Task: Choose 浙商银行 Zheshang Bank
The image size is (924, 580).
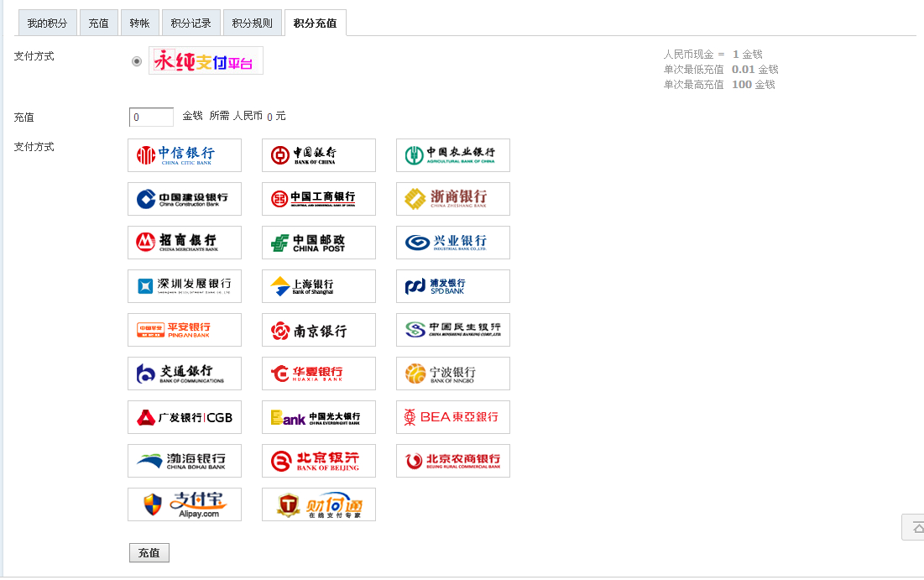Action: point(453,199)
